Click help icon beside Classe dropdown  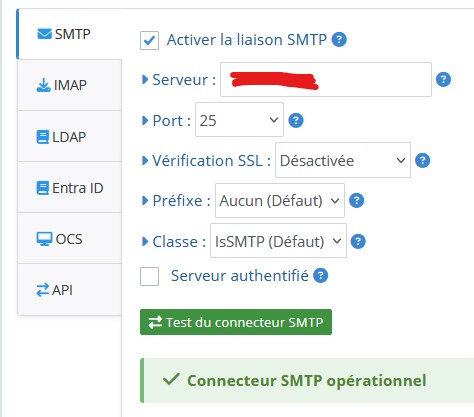tap(358, 241)
